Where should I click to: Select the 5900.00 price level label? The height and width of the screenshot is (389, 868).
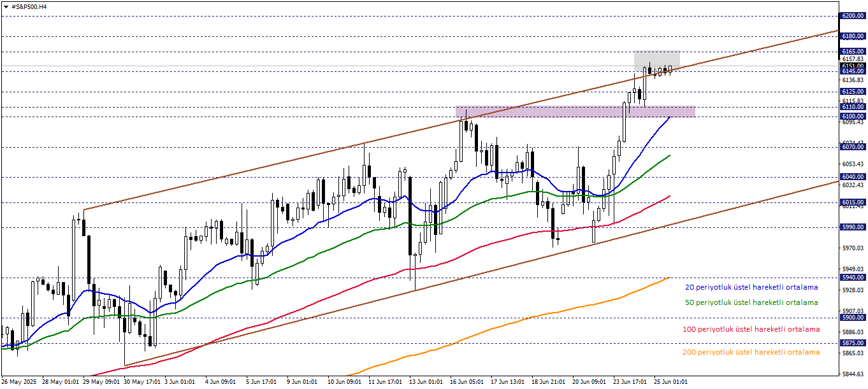853,318
